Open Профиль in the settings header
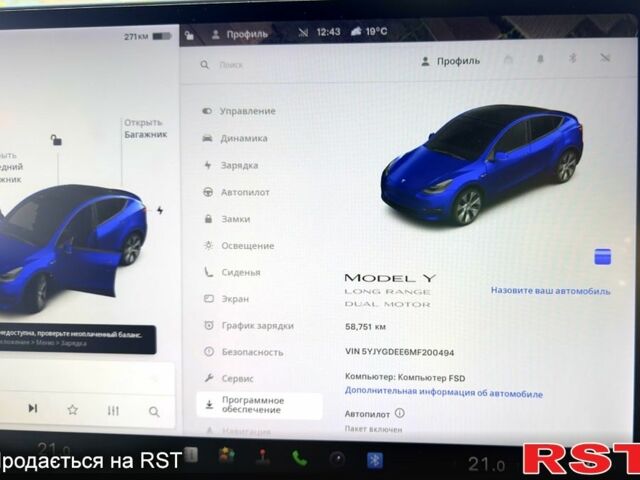 [450, 62]
